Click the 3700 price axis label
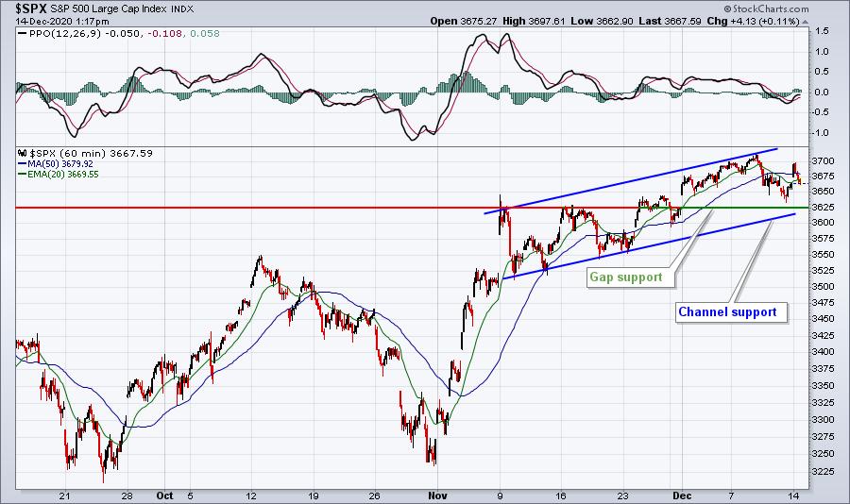 (824, 161)
